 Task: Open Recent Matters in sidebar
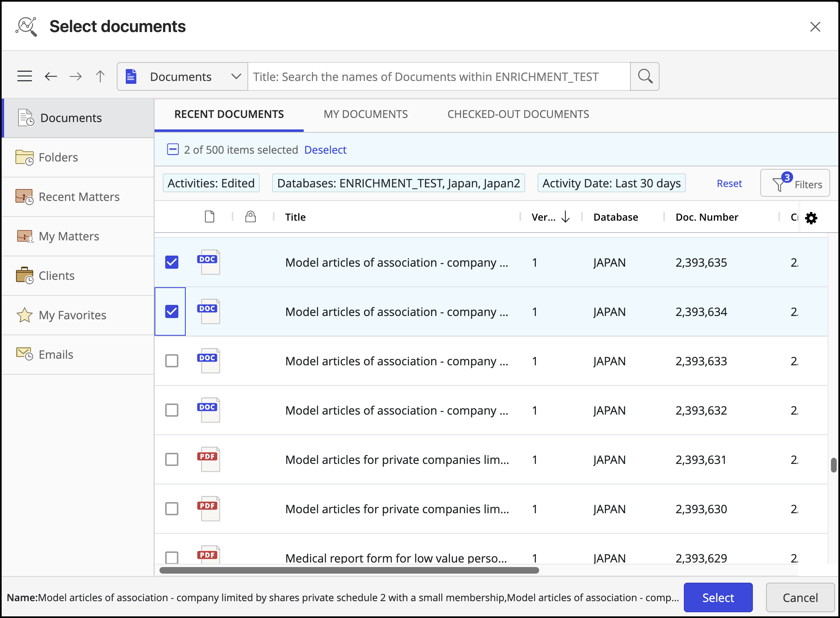tap(78, 197)
